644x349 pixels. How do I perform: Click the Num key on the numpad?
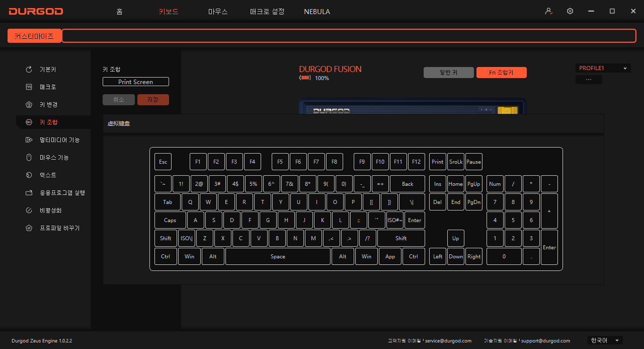(x=495, y=184)
